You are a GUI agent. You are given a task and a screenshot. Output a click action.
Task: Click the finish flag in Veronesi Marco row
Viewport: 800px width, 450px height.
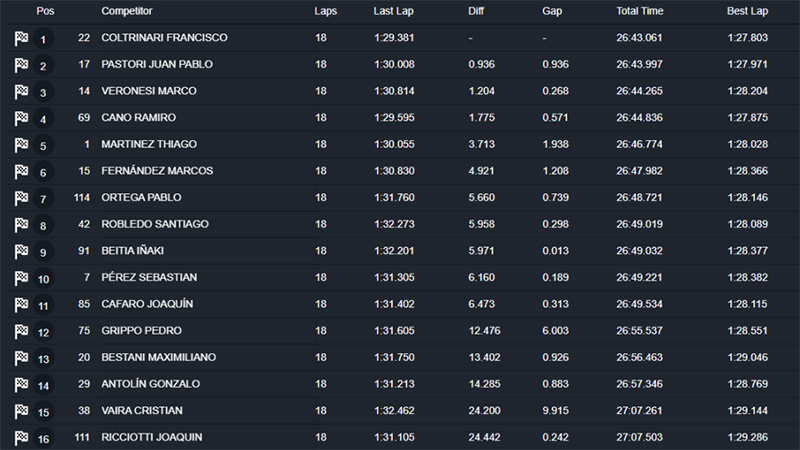tap(21, 91)
